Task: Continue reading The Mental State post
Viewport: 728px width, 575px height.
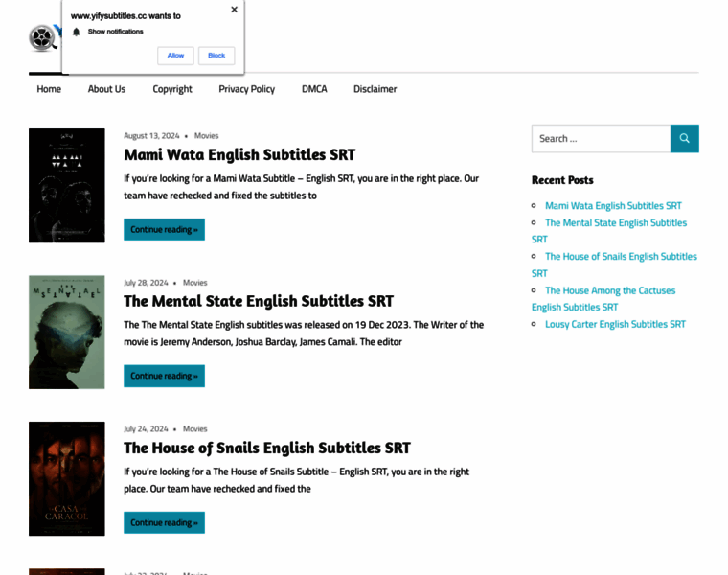Action: coord(164,376)
